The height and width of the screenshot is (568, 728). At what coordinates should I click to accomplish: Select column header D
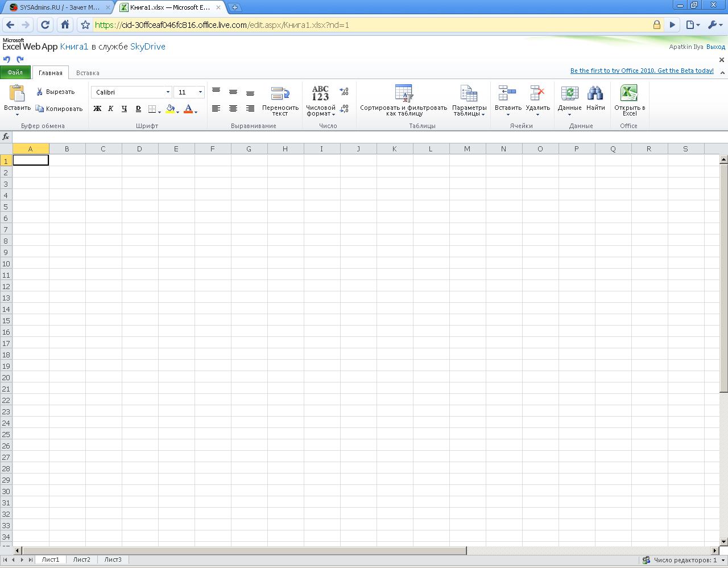(x=139, y=149)
